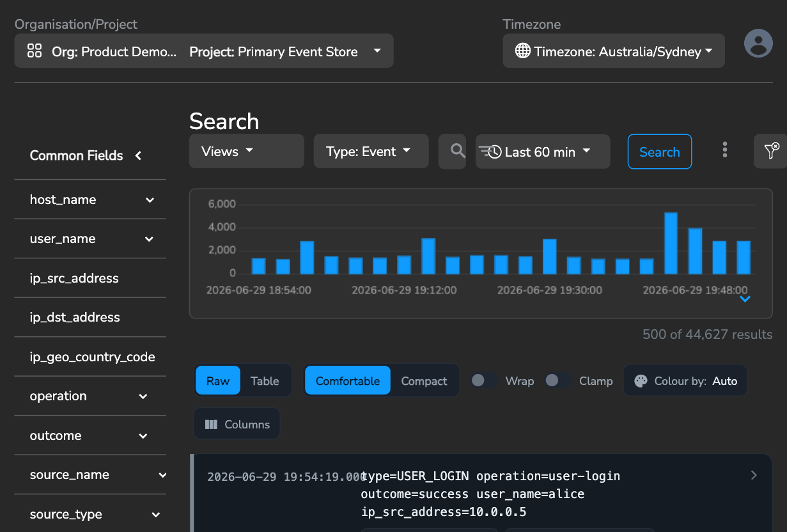Click the 500 of 44,627 results text
The height and width of the screenshot is (532, 787).
[707, 334]
